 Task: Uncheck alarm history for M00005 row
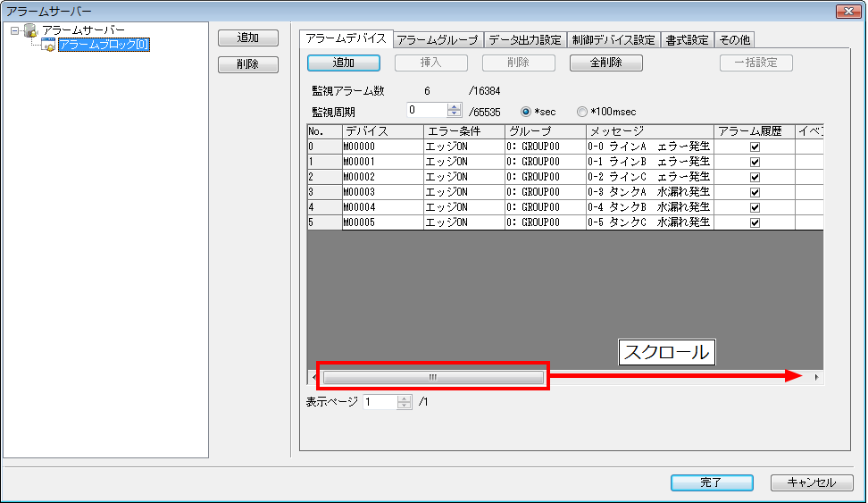point(755,222)
